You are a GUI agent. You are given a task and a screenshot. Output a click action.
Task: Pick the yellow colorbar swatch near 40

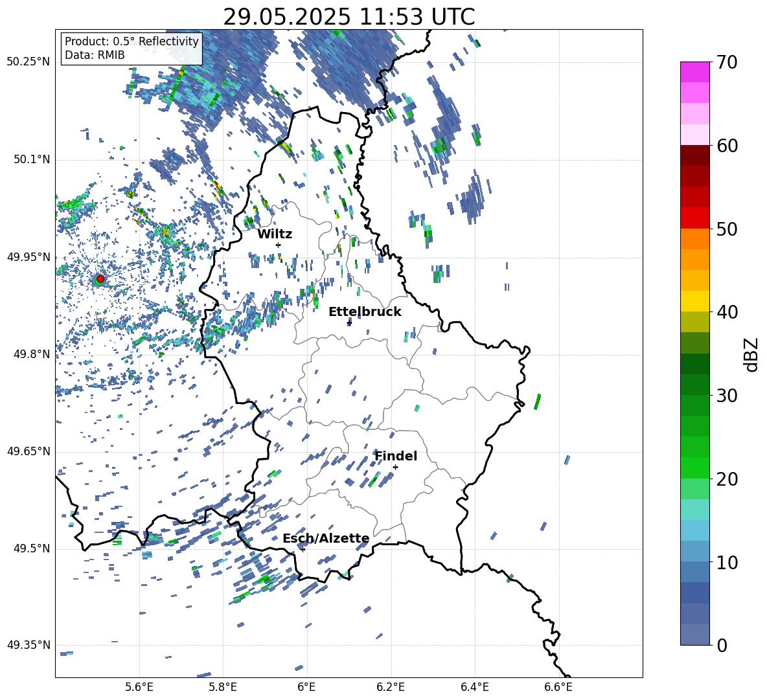694,301
